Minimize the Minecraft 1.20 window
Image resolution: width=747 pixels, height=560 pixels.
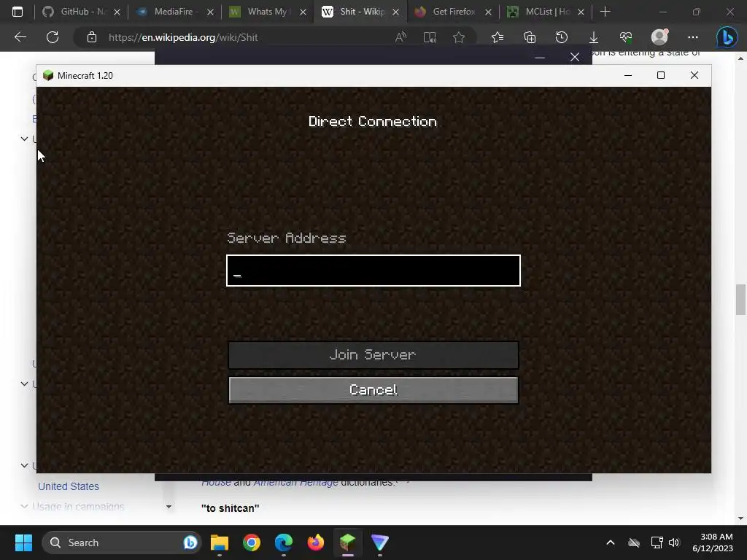click(x=628, y=75)
